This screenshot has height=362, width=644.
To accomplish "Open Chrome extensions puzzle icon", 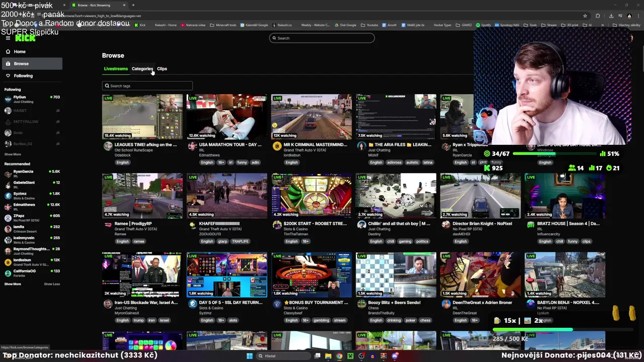I will click(598, 16).
